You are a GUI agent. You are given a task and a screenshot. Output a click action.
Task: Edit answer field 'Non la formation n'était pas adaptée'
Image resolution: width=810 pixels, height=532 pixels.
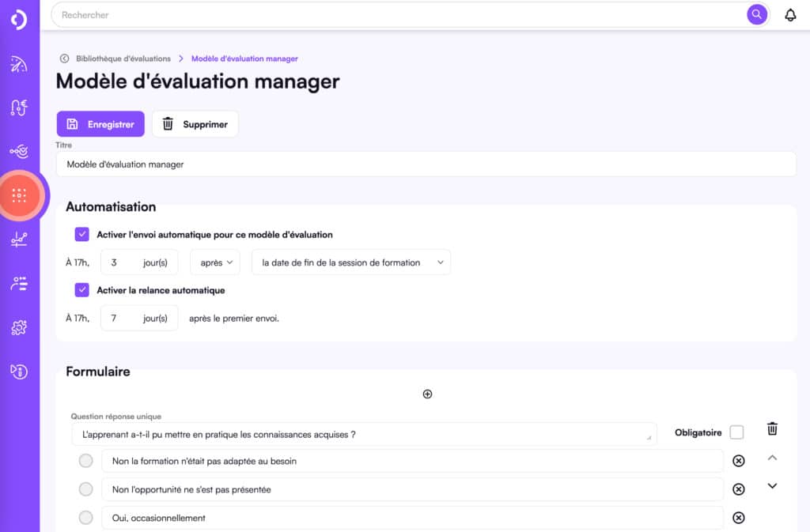point(412,461)
